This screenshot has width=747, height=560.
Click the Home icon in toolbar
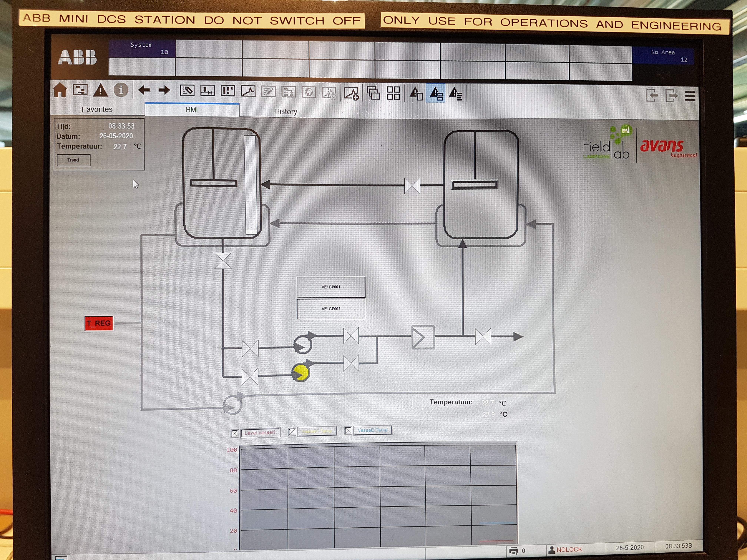(60, 90)
